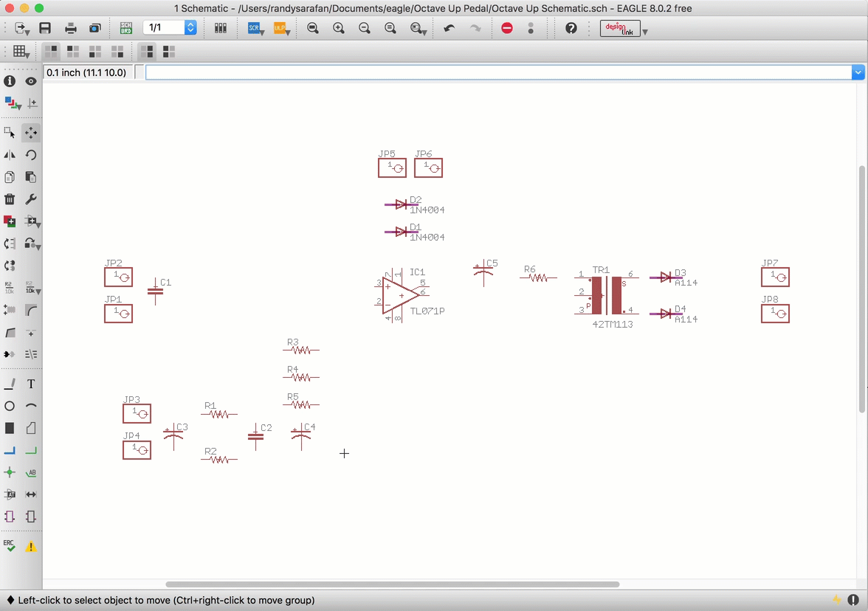
Task: Select the Copy tool
Action: click(x=10, y=177)
